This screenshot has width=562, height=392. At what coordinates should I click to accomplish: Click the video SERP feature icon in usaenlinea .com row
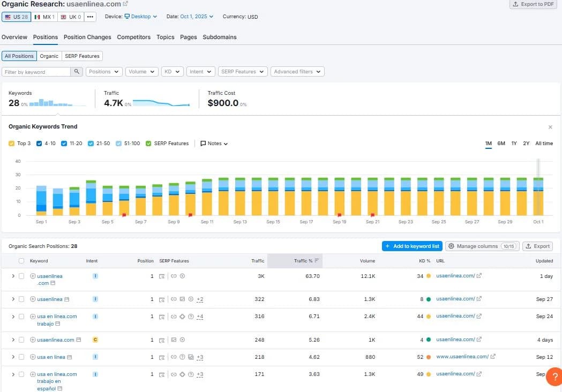click(x=183, y=276)
